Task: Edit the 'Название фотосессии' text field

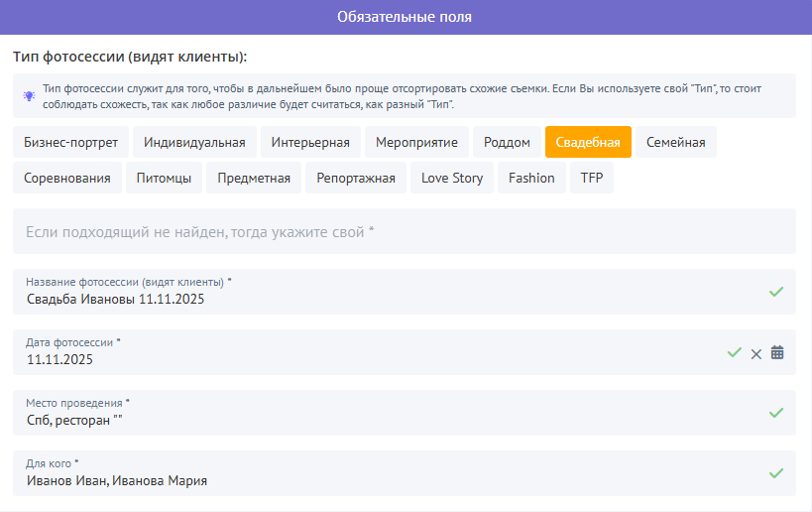Action: pos(377,298)
